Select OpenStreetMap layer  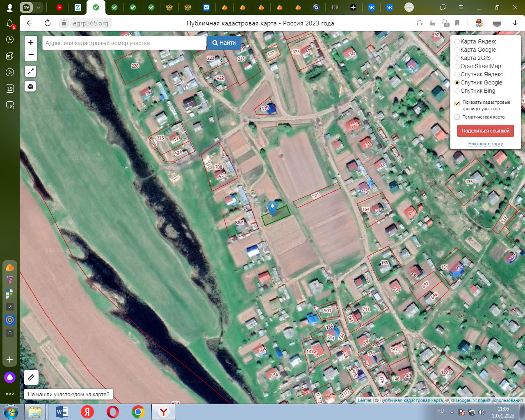pyautogui.click(x=457, y=66)
